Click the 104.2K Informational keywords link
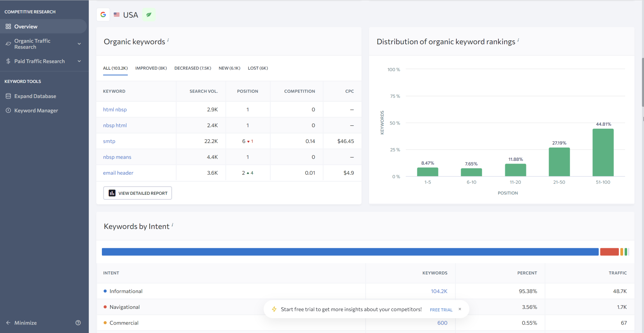 pyautogui.click(x=439, y=291)
